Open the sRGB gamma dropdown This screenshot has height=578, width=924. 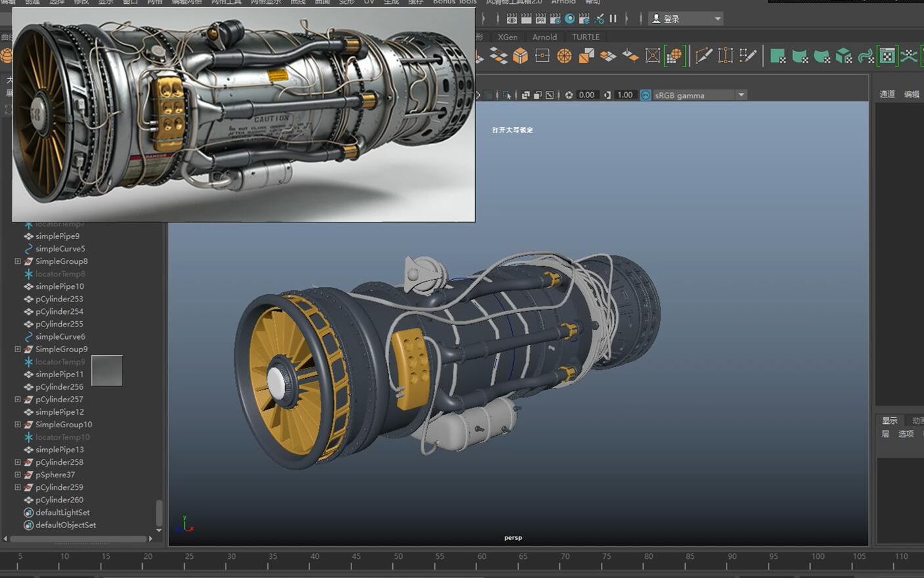741,95
